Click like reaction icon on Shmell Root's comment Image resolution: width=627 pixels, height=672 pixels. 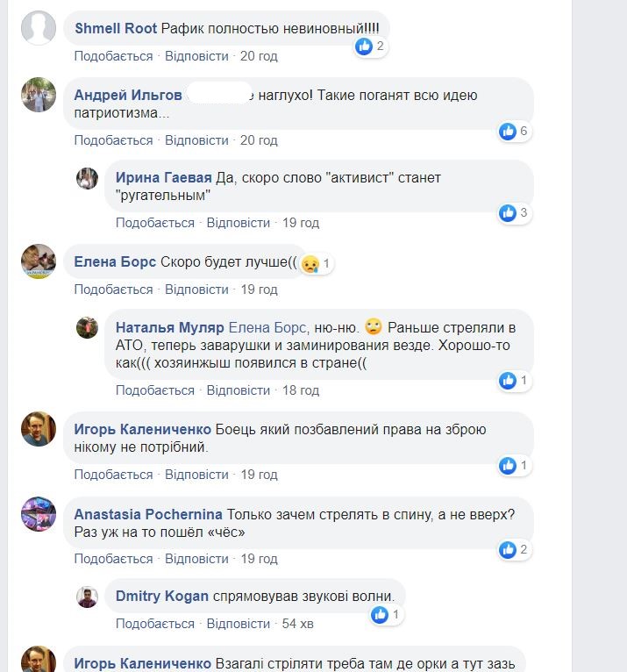coord(365,46)
